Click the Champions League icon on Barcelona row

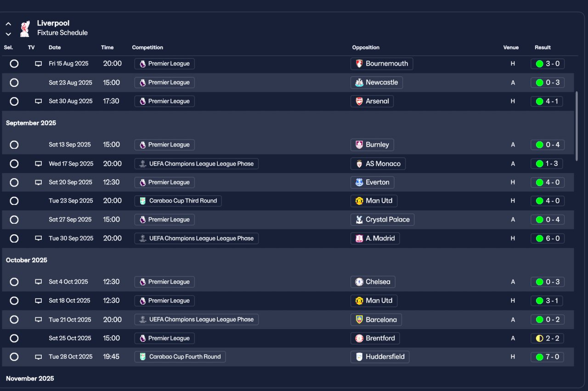pyautogui.click(x=143, y=320)
